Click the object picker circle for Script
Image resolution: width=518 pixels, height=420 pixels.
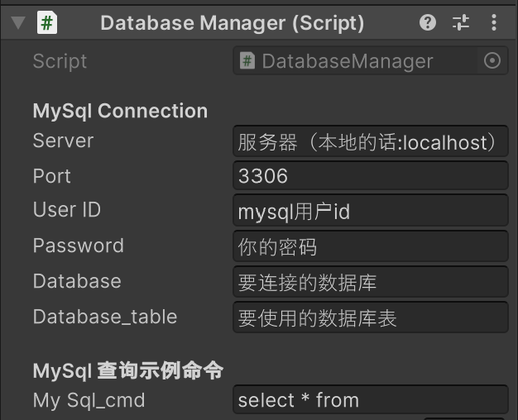click(x=492, y=60)
